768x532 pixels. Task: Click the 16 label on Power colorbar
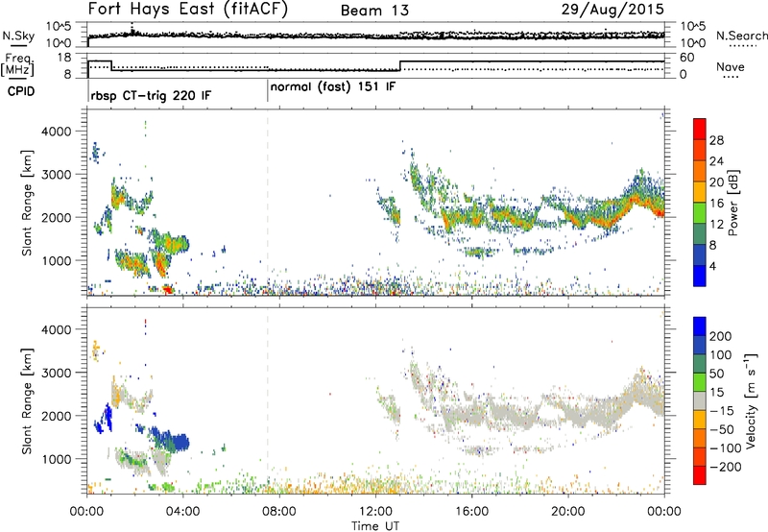point(716,204)
